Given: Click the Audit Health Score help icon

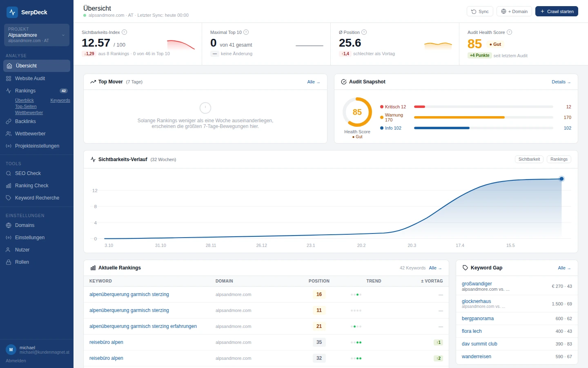Looking at the screenshot, I should tap(509, 32).
